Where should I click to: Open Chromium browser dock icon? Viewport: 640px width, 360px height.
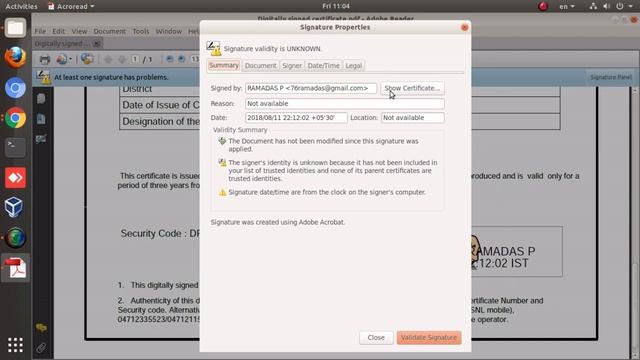(15, 88)
